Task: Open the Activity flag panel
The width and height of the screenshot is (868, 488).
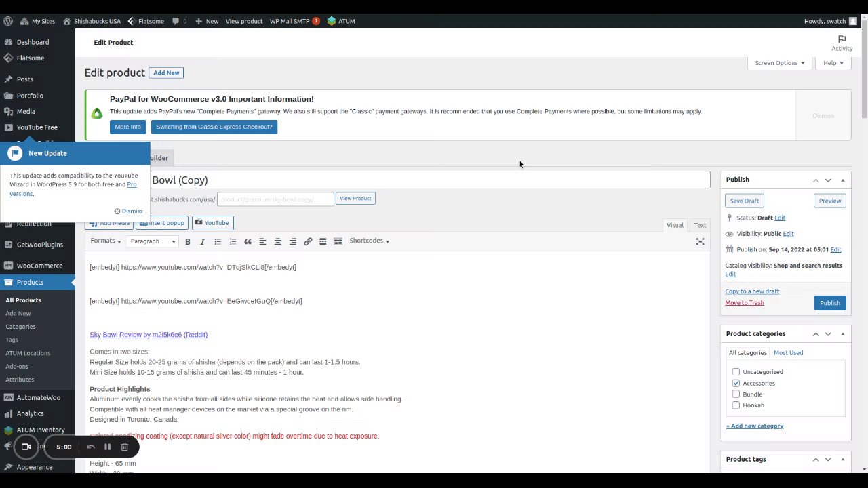Action: pos(842,43)
